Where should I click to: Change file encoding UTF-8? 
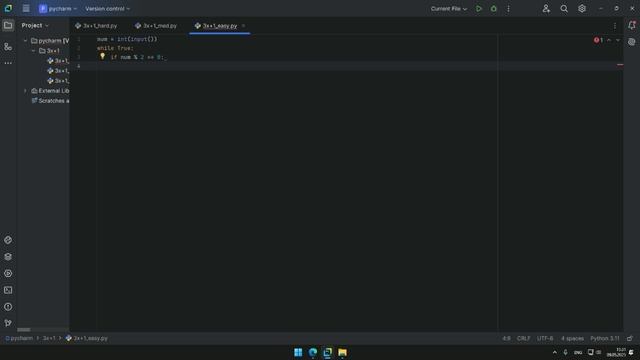pos(545,338)
